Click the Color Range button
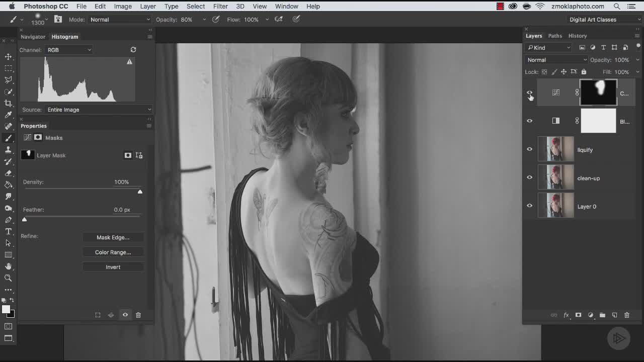This screenshot has height=362, width=644. [x=113, y=252]
